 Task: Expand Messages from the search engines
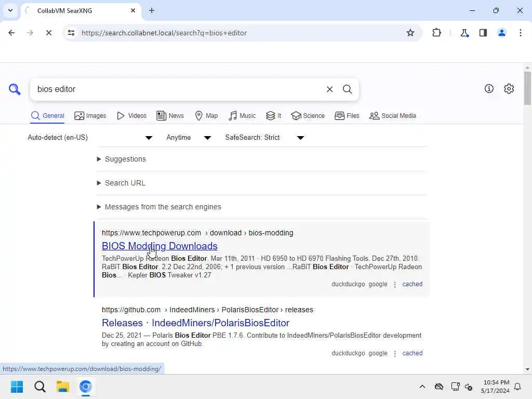tap(159, 207)
